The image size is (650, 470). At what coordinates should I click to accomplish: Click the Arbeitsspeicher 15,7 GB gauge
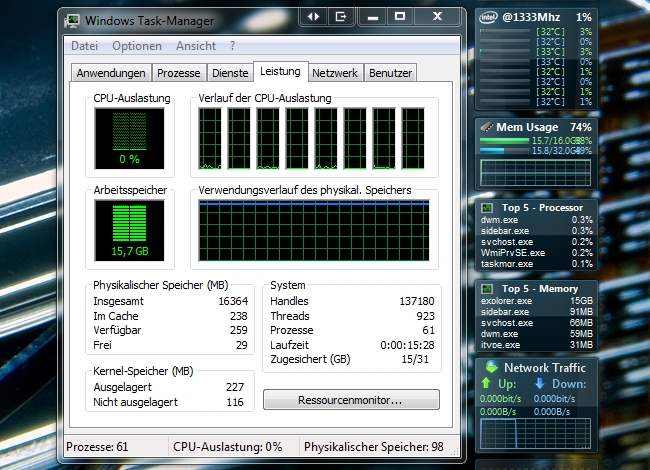(x=129, y=230)
